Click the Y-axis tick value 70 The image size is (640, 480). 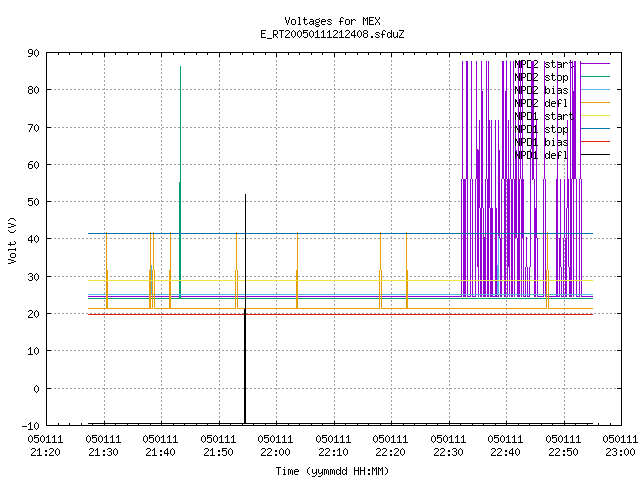[x=34, y=128]
